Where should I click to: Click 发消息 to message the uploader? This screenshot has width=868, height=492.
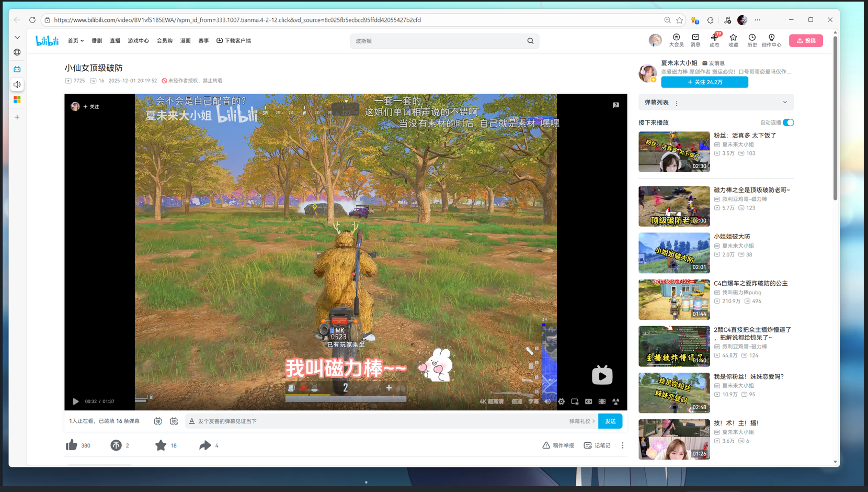point(713,63)
